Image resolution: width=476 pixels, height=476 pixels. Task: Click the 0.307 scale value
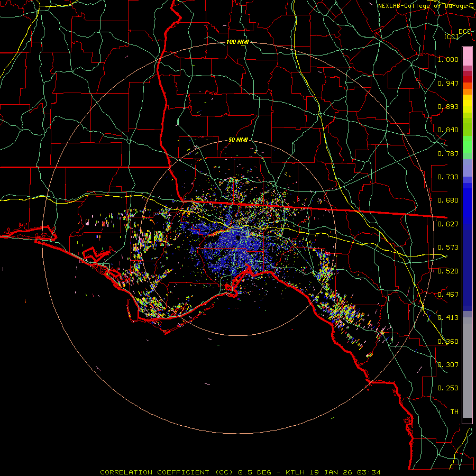point(448,365)
